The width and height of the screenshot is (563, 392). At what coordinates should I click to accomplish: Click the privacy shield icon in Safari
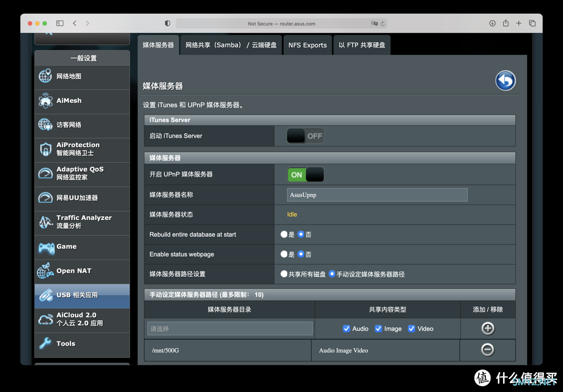click(167, 23)
